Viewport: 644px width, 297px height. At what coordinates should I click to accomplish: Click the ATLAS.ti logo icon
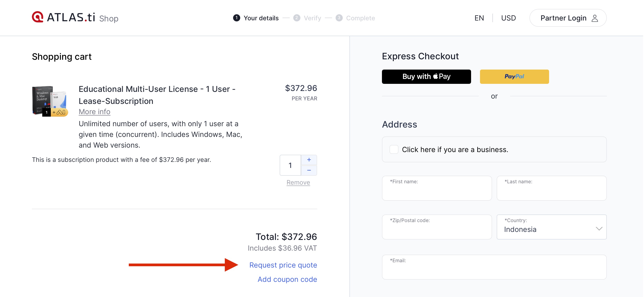point(37,17)
